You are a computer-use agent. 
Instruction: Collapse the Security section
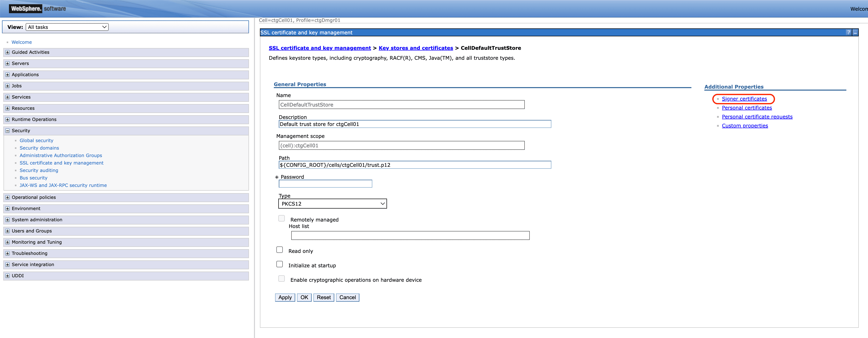7,130
